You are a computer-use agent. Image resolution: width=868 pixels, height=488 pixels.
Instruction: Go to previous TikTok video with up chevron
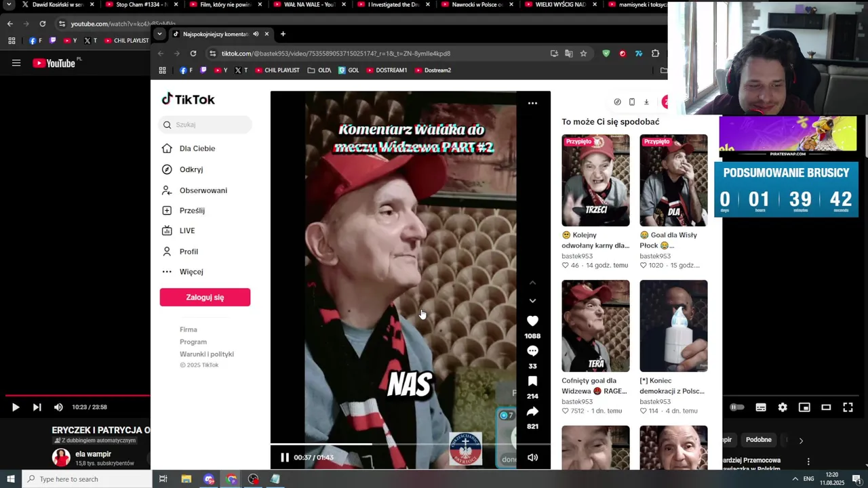click(x=532, y=283)
